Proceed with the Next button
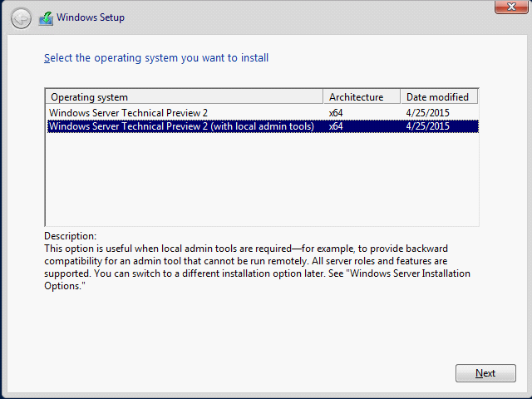The width and height of the screenshot is (532, 399). tap(485, 373)
